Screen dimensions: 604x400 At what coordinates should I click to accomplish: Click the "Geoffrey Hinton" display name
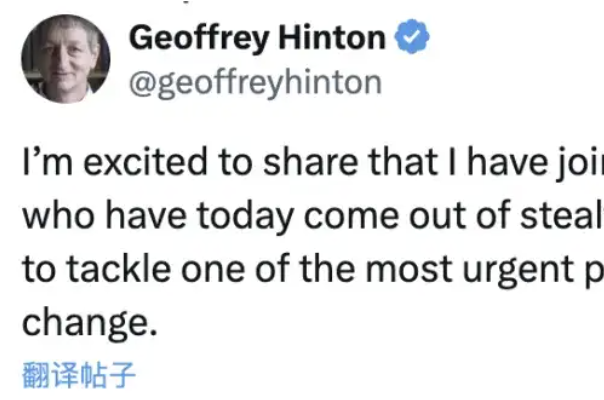(258, 40)
